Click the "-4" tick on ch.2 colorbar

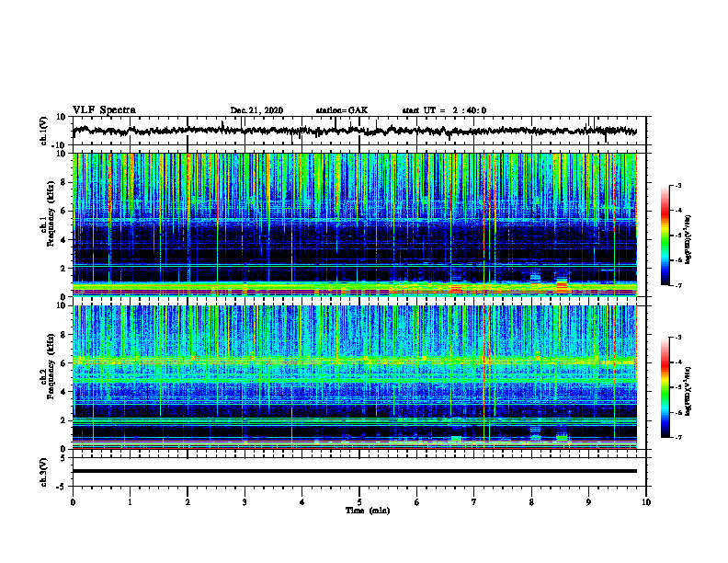[677, 362]
